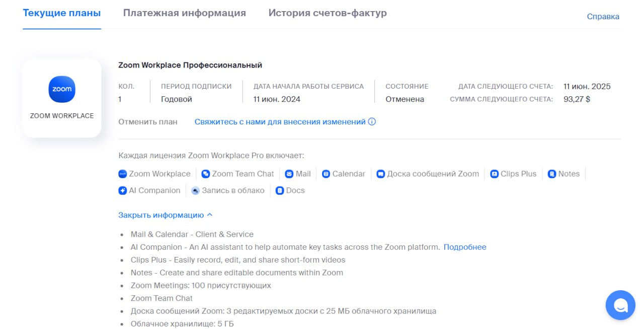This screenshot has height=329, width=644.
Task: Click Mail & Calendar - Client & Service line
Action: click(x=192, y=234)
